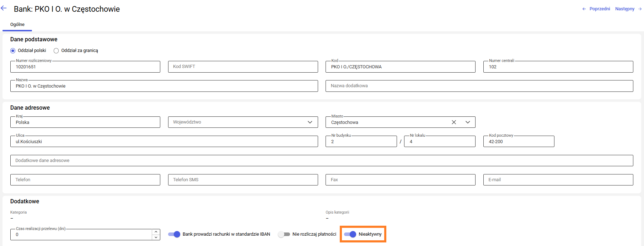Expand the Województwo dropdown
The height and width of the screenshot is (246, 644).
click(x=310, y=122)
